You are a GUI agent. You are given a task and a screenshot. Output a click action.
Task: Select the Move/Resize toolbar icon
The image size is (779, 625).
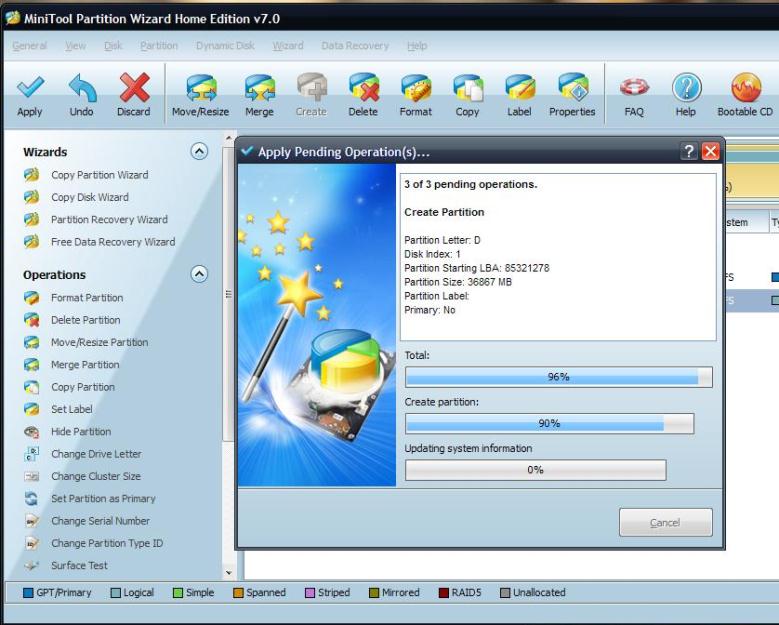click(201, 88)
